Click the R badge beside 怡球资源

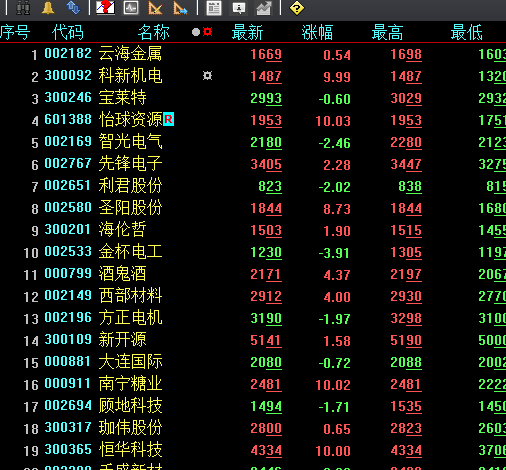point(169,119)
